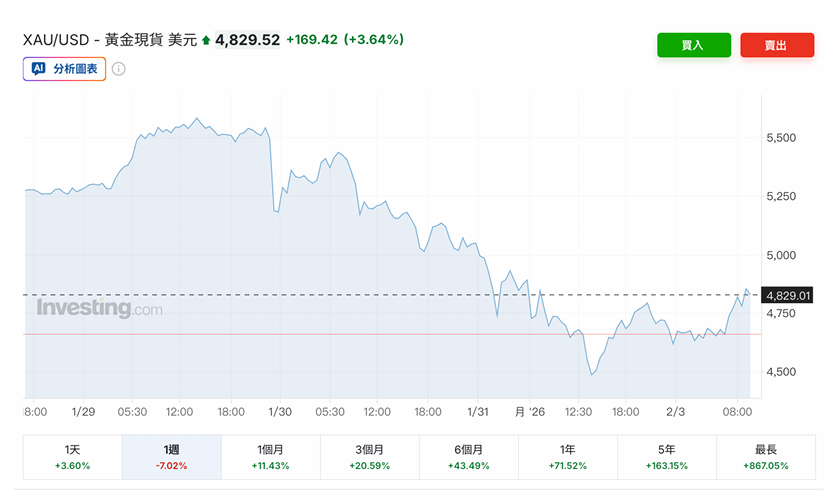Click the 4,829.01 current price label
835x497 pixels.
click(787, 295)
